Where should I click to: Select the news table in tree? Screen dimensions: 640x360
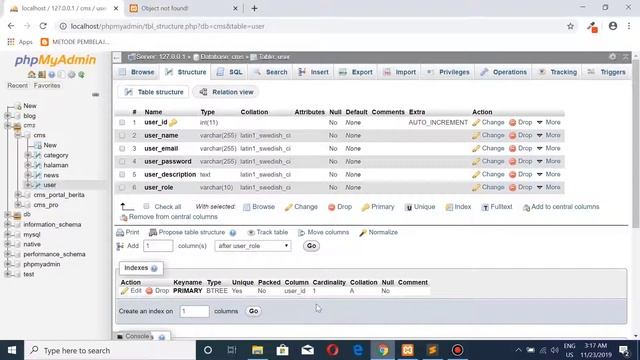coord(51,175)
